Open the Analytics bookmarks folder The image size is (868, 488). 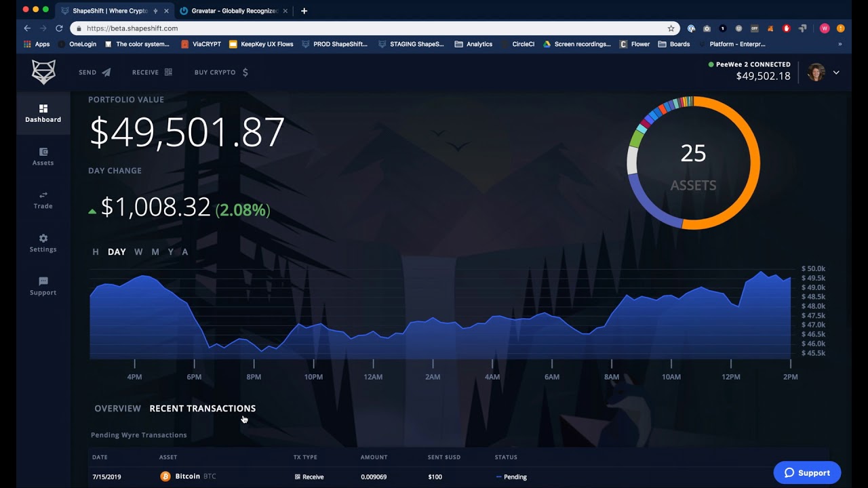[x=473, y=44]
